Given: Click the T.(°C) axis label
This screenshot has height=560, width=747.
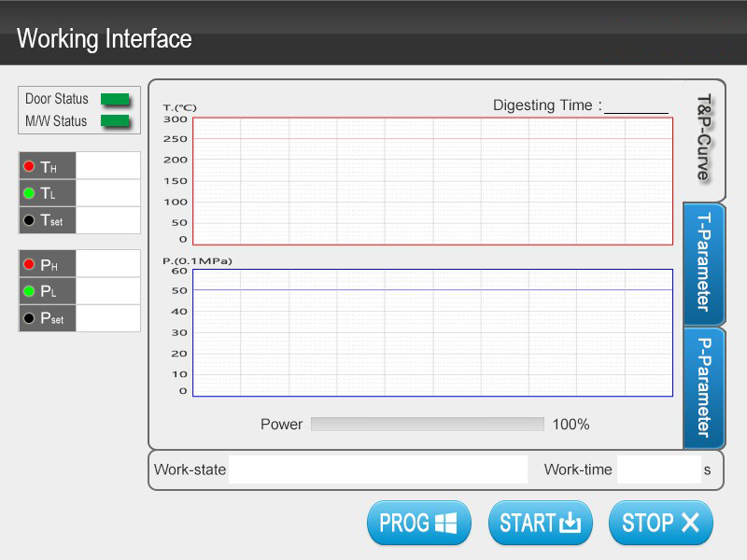Looking at the screenshot, I should [179, 107].
